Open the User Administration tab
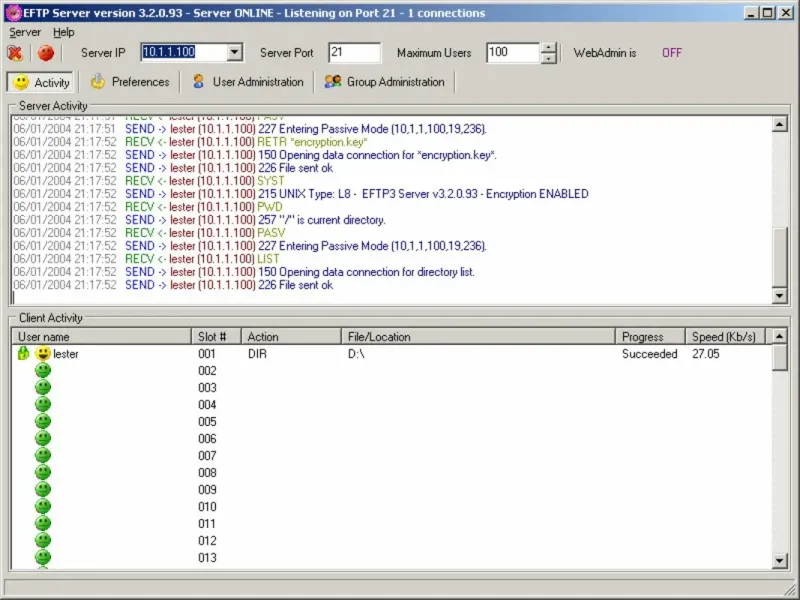 247,82
